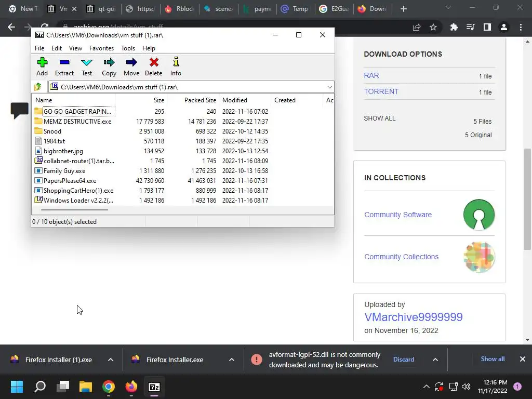Open Windows Start menu

click(x=17, y=387)
